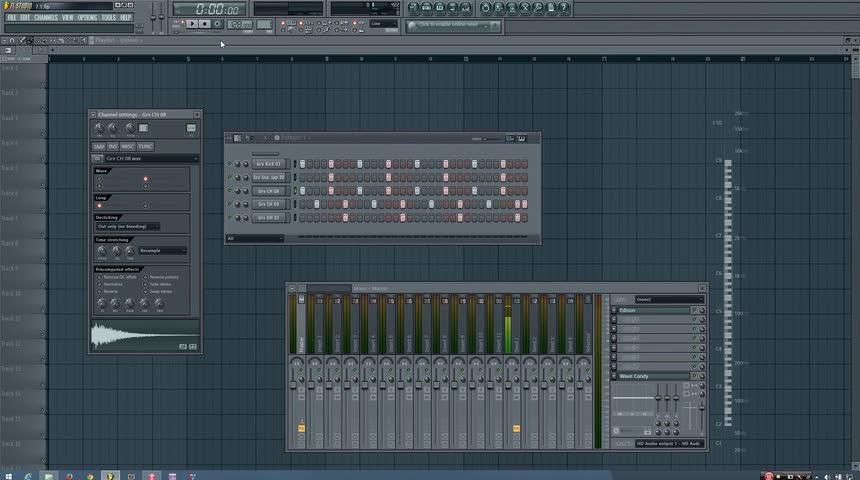
Task: Select the Grv Kick 01 channel button
Action: (268, 164)
